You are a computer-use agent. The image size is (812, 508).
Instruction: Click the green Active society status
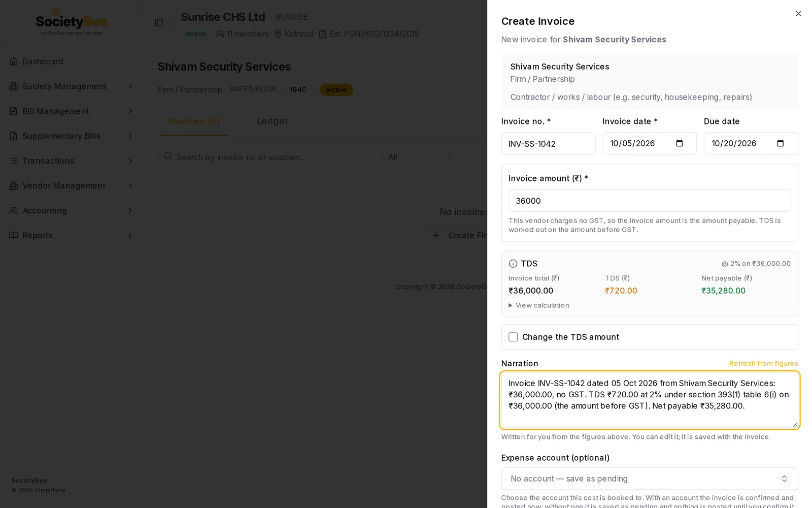point(195,34)
